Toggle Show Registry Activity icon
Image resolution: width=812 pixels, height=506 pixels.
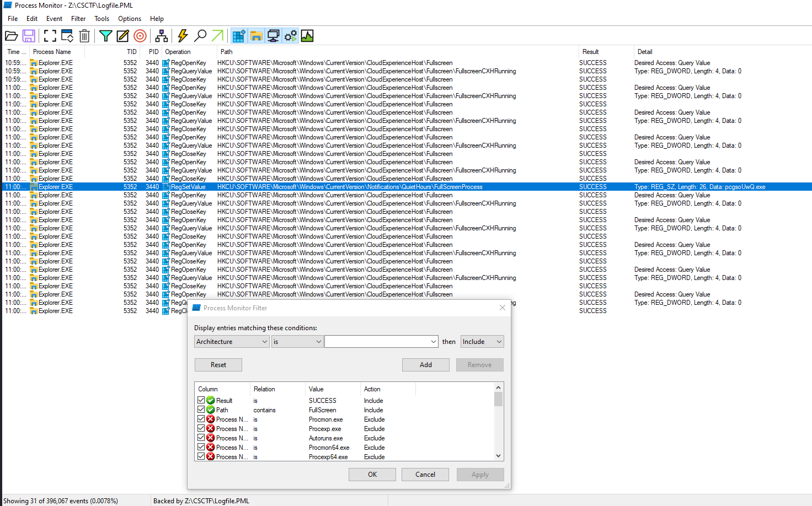(238, 36)
